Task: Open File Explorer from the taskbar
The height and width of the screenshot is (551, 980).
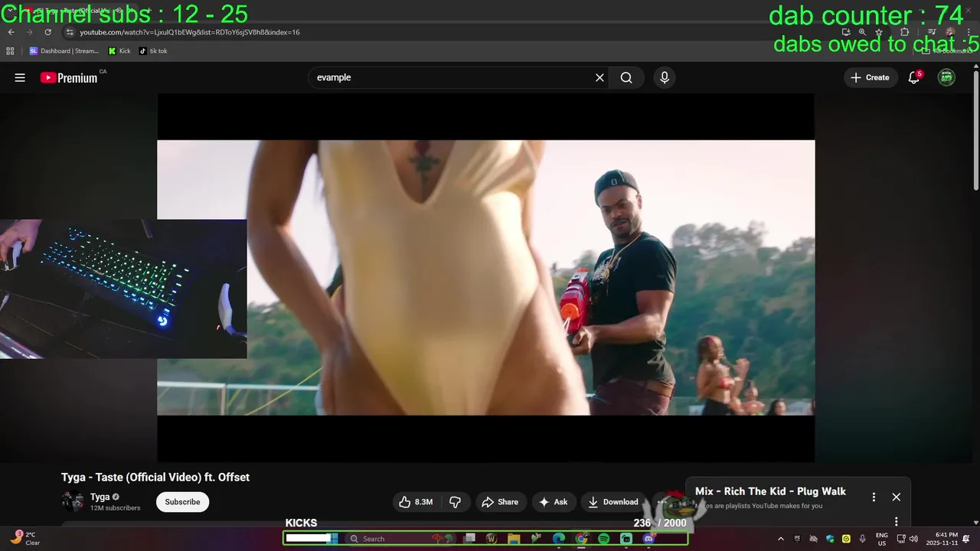Action: (514, 539)
